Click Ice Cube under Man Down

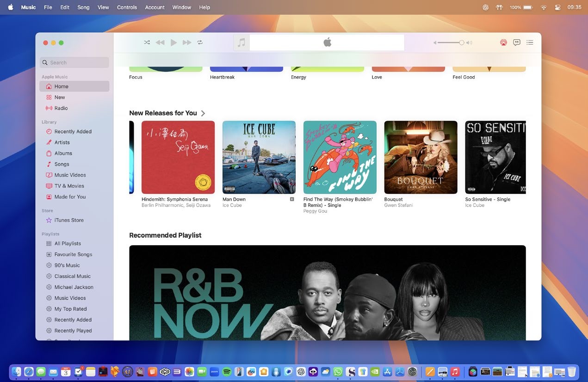click(232, 205)
